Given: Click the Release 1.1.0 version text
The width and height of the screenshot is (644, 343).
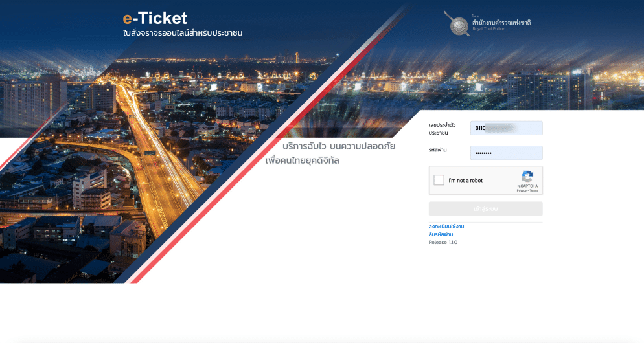Looking at the screenshot, I should [x=443, y=243].
